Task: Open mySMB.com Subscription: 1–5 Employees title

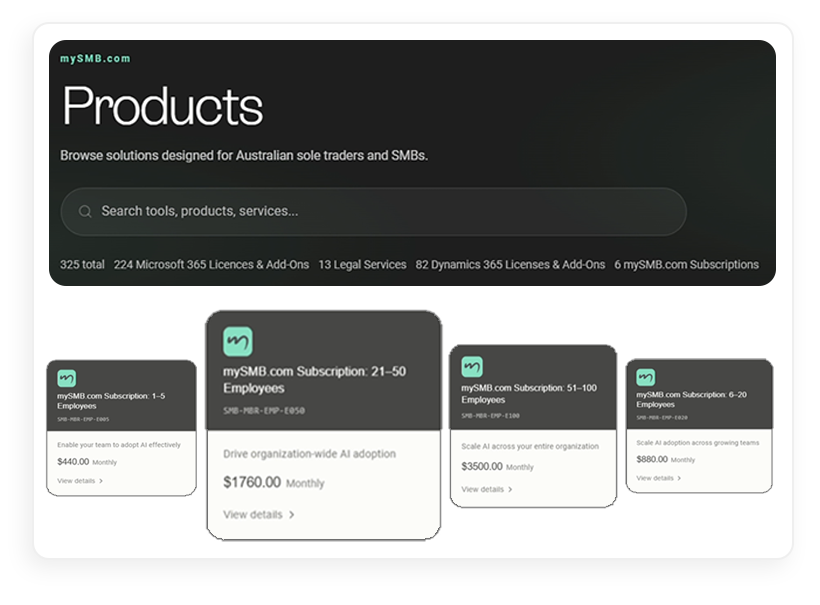Action: (x=111, y=401)
